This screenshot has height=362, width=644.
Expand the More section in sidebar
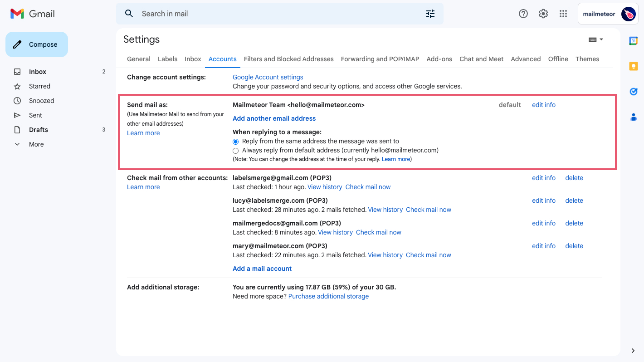[x=36, y=144]
